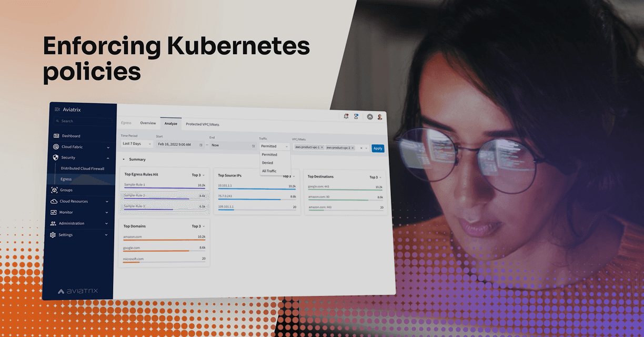Switch to the Overview tab
Viewport: 644px width, 337px height.
(x=148, y=123)
